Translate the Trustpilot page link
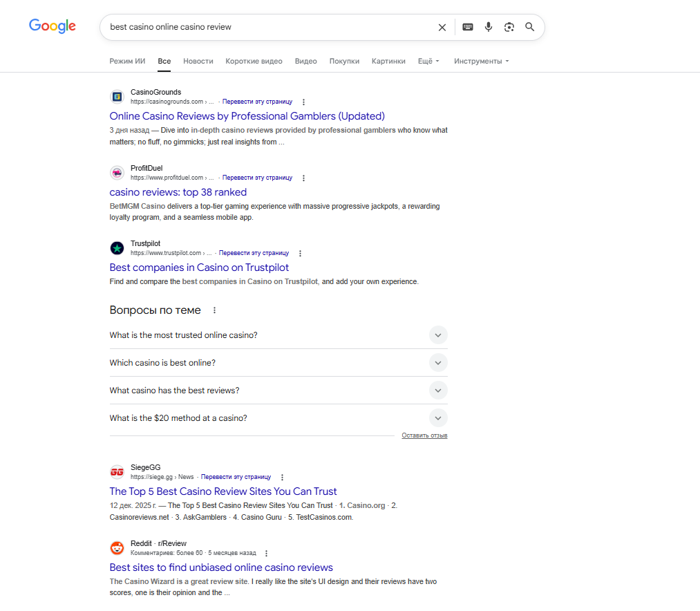 [254, 253]
